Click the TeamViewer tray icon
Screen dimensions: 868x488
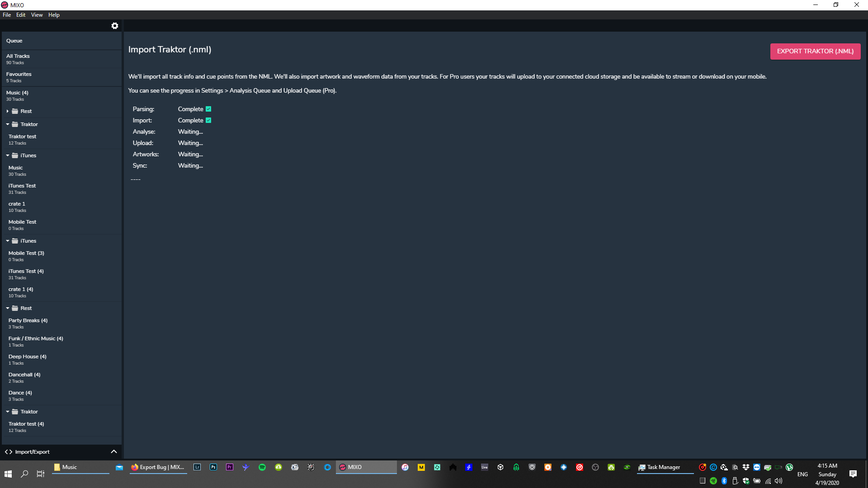757,467
